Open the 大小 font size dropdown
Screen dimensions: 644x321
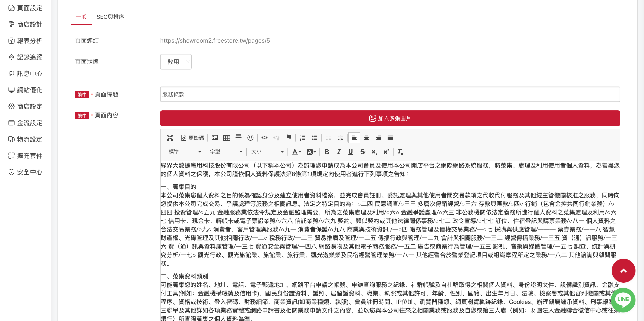click(x=267, y=152)
